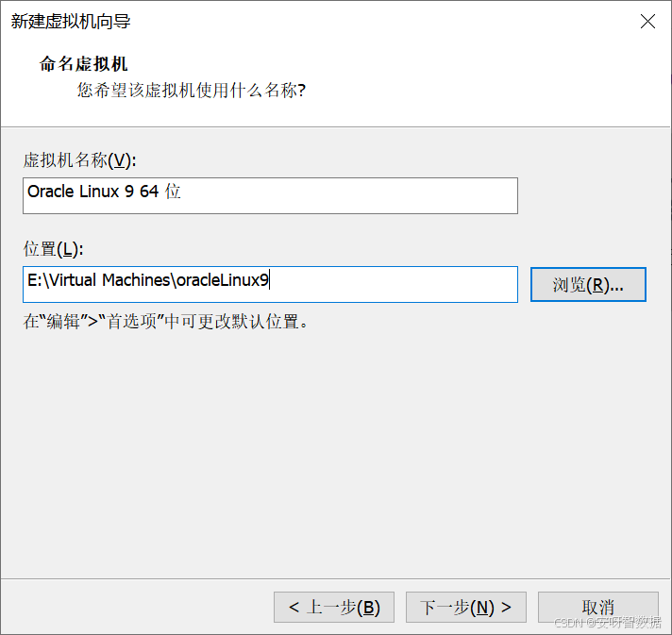Click the 命名虚拟机 heading
Viewport: 672px width, 635px height.
pyautogui.click(x=84, y=64)
